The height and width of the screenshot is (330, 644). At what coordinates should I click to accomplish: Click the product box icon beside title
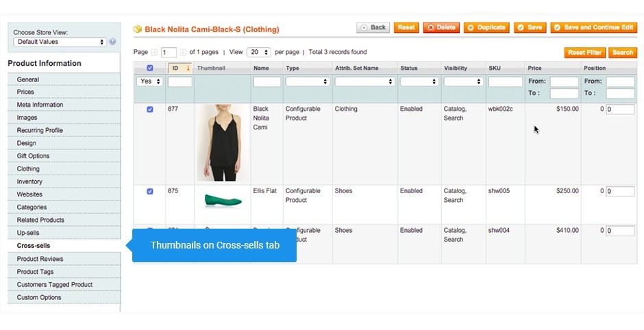(138, 29)
